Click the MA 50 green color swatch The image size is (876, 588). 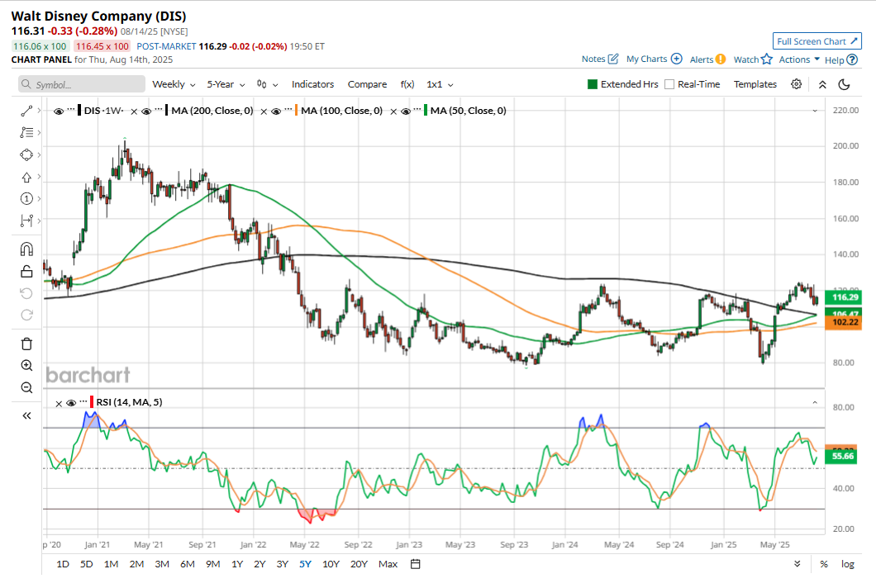[426, 111]
